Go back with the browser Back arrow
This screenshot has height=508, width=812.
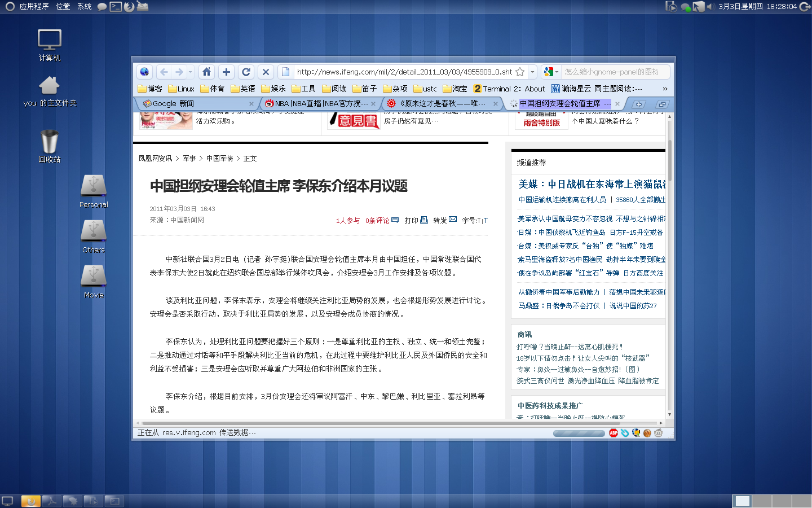pos(164,72)
